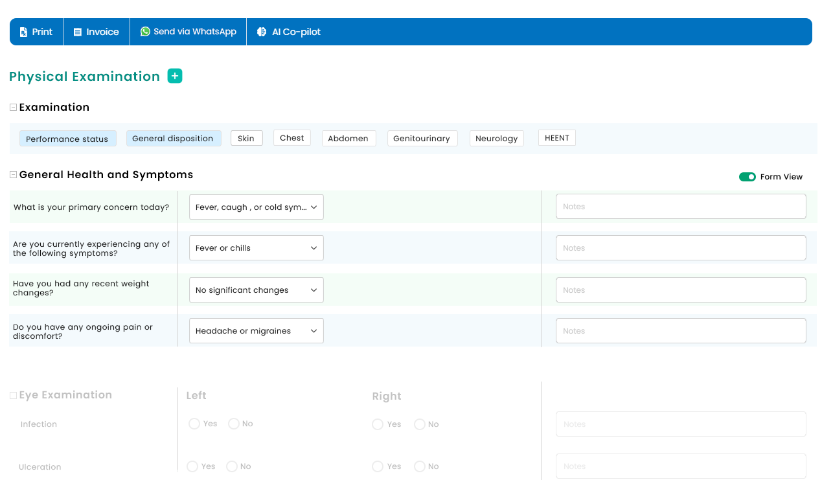Select No for Left eye Ulceration
Screen dimensions: 822x504
(232, 466)
